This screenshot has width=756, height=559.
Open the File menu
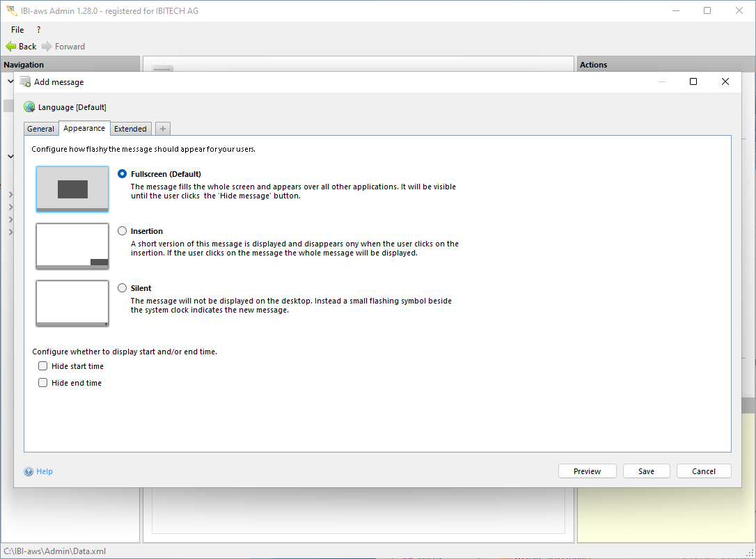[x=17, y=30]
